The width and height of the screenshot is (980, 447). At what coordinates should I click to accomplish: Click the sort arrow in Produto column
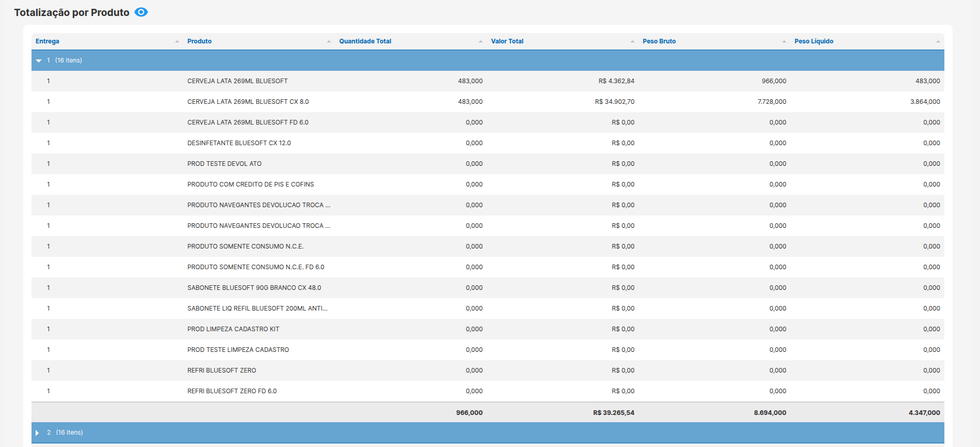coord(329,41)
